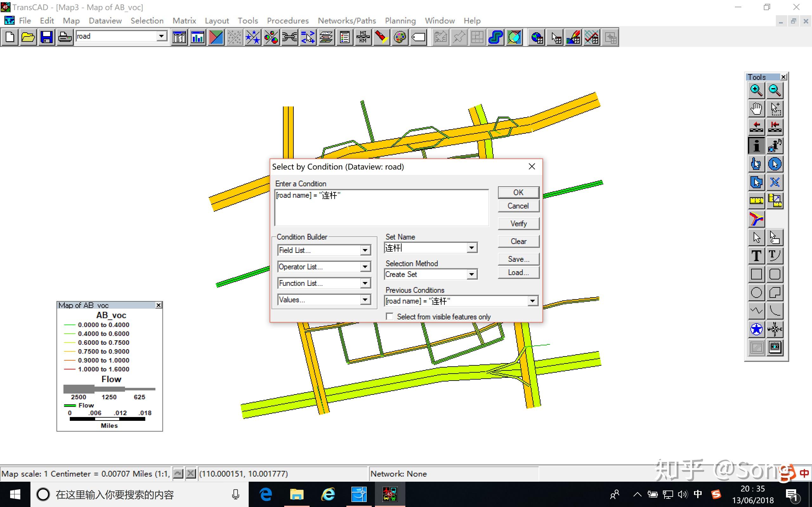
Task: Open the Networks/Paths menu
Action: click(347, 21)
